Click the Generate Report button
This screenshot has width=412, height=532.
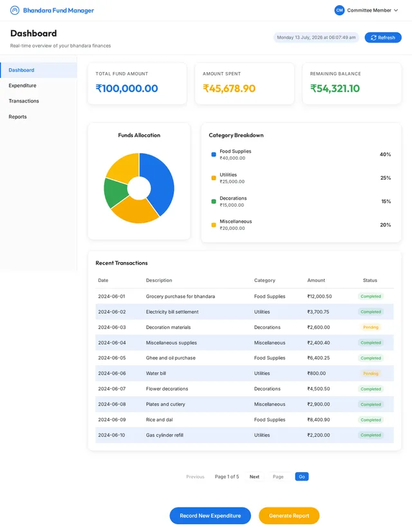coord(289,516)
